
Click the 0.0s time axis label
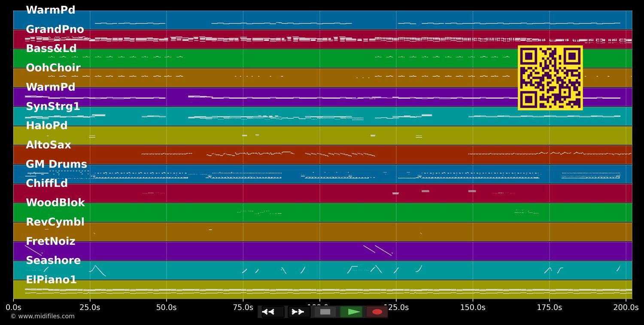[13, 307]
